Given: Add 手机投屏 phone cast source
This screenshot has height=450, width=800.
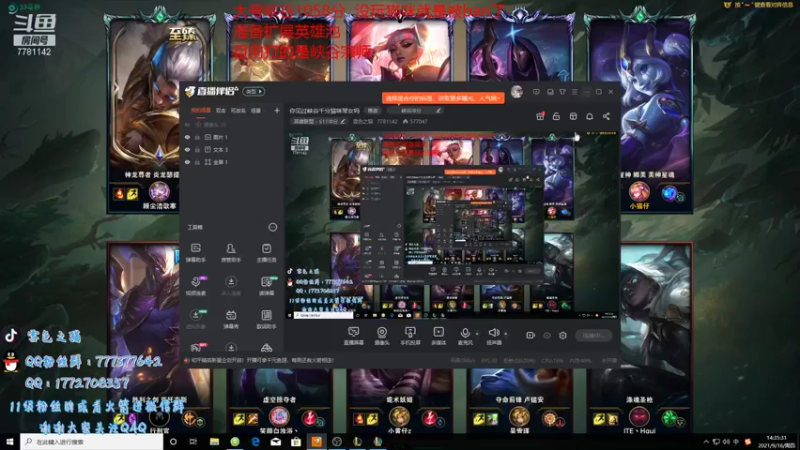Looking at the screenshot, I should click(x=410, y=336).
